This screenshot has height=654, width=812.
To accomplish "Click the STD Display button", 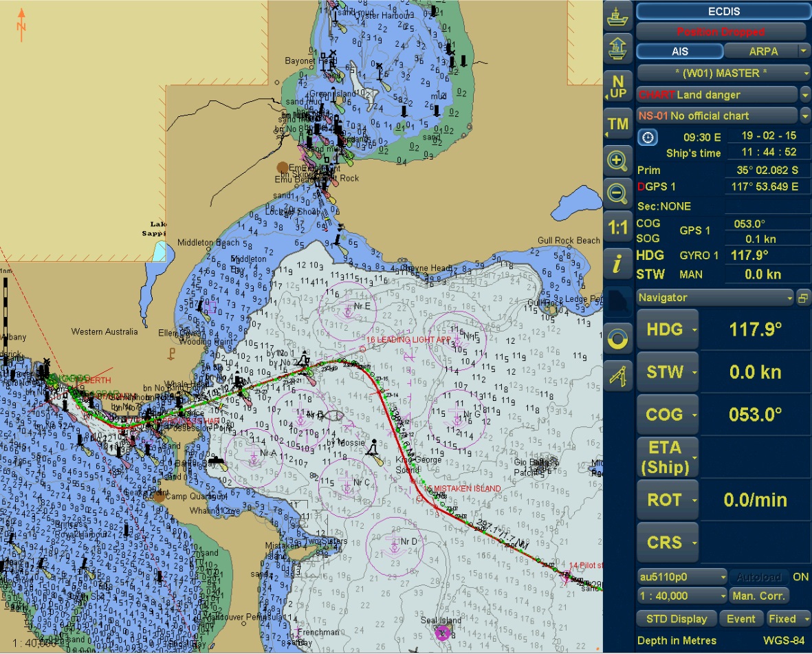I will (678, 619).
